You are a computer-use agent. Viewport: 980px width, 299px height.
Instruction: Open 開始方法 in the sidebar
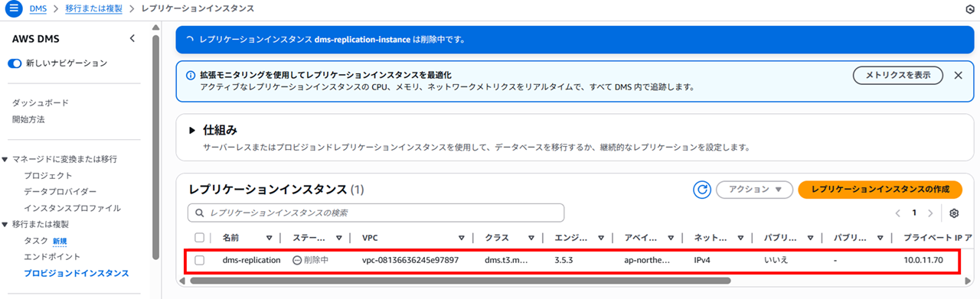click(28, 119)
